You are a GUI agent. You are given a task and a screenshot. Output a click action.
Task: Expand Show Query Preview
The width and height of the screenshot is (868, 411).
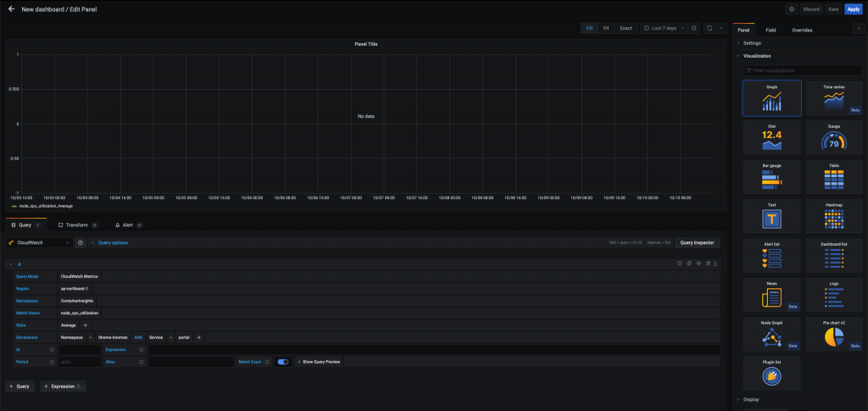[x=320, y=362]
